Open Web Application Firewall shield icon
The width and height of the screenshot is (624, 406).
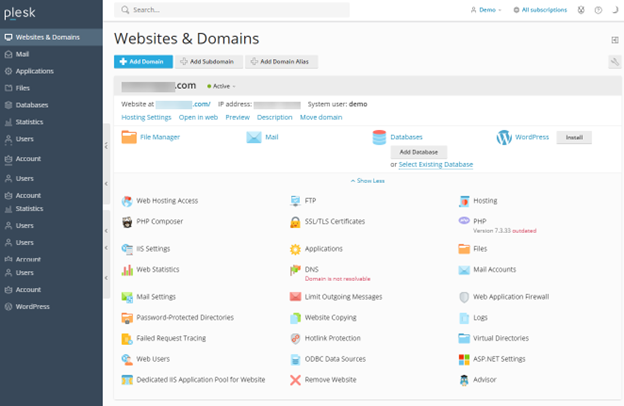click(x=464, y=297)
